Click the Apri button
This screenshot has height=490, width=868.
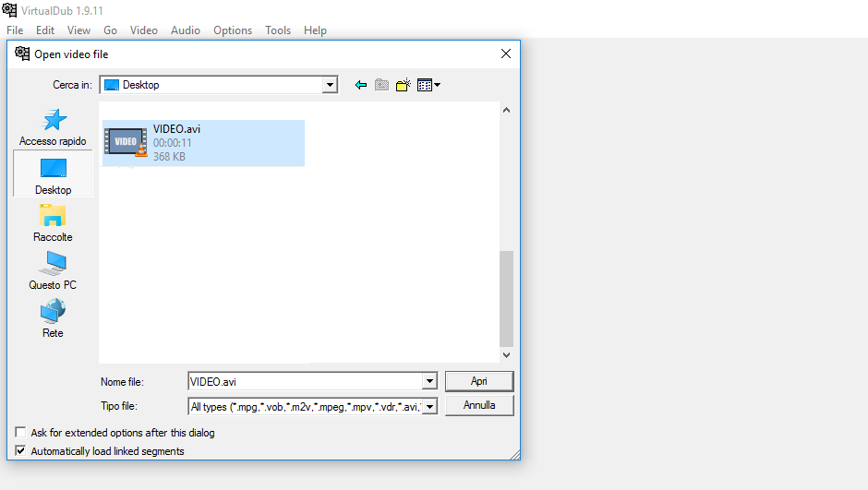[479, 381]
